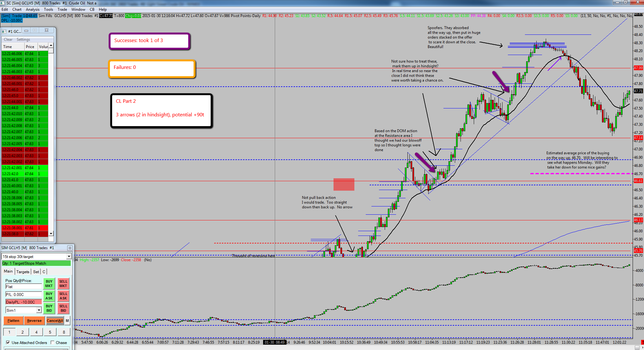
Task: Click the Sierra Chart application icon in the title bar
Action: [3, 3]
